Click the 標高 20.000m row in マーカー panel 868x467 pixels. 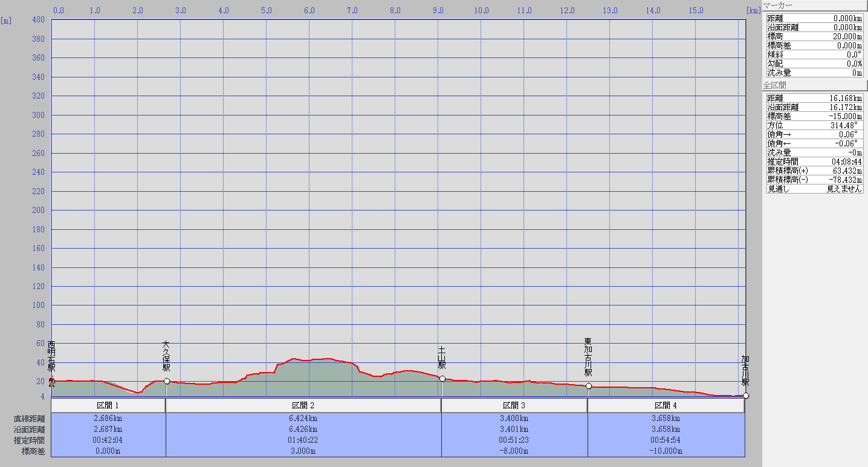tap(815, 36)
